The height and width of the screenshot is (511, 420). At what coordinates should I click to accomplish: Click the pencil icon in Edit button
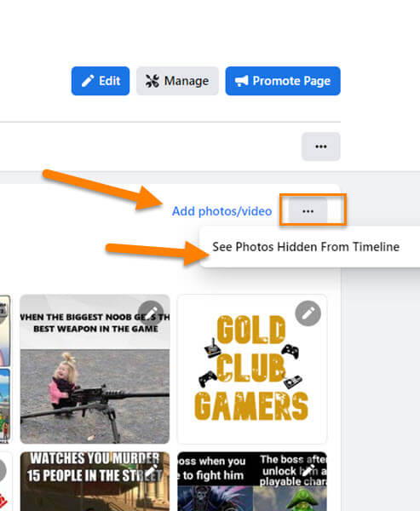[88, 81]
